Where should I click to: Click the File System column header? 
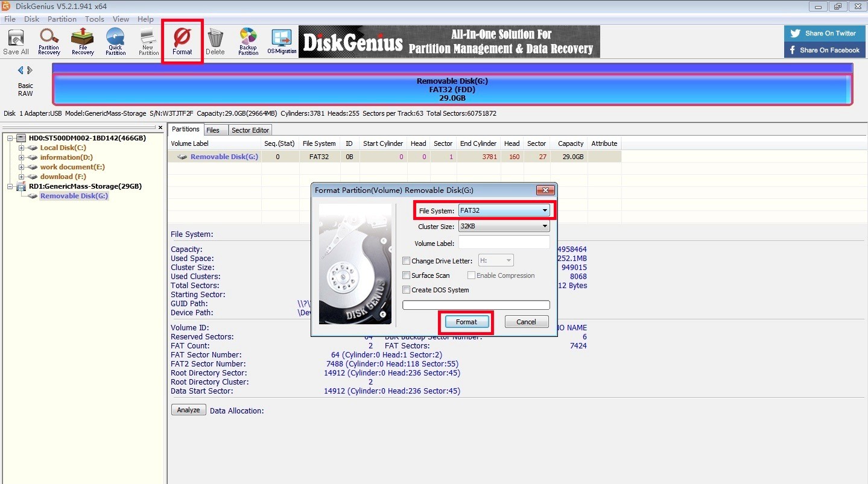(x=319, y=143)
